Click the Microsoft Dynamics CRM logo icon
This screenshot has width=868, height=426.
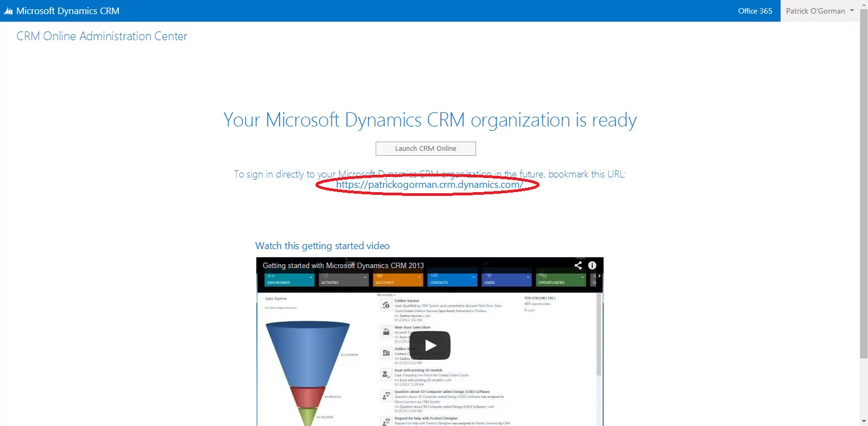pos(8,11)
